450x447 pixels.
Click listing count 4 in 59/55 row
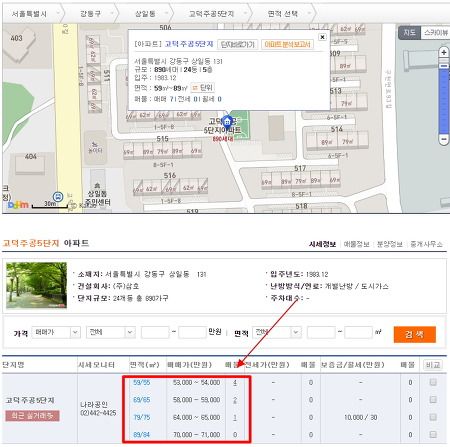[235, 383]
